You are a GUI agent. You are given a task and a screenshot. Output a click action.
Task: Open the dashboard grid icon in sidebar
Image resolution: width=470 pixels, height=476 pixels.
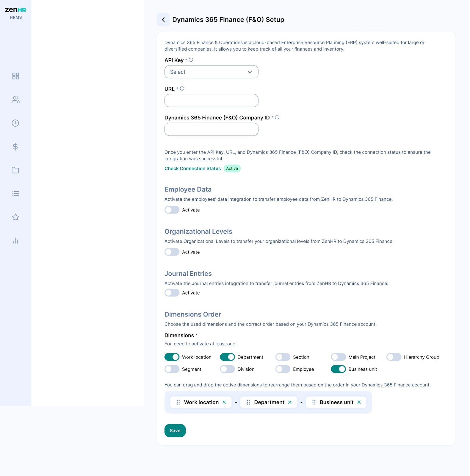(15, 76)
